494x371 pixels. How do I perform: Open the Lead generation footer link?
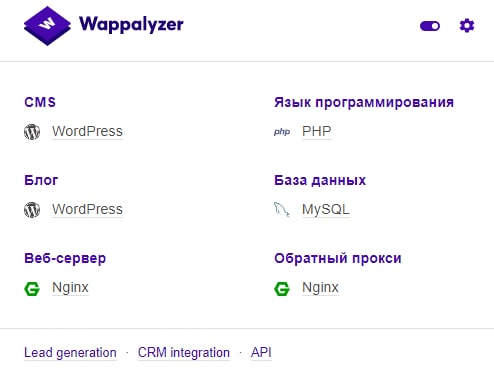click(x=70, y=353)
